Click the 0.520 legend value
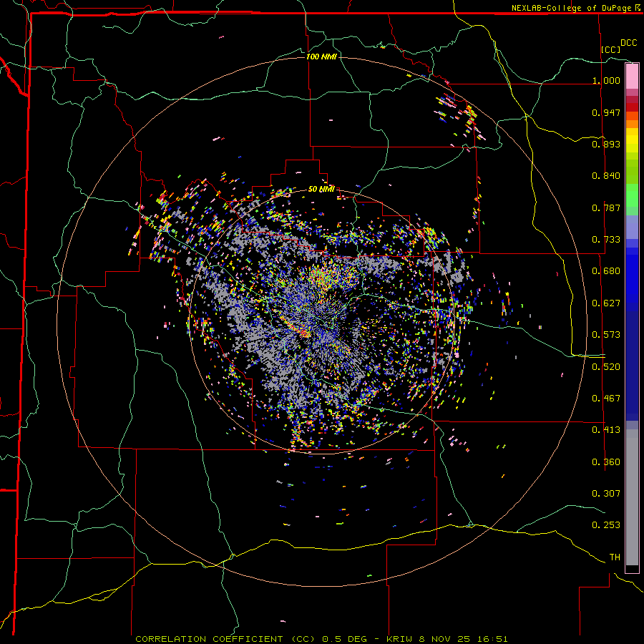 point(606,367)
